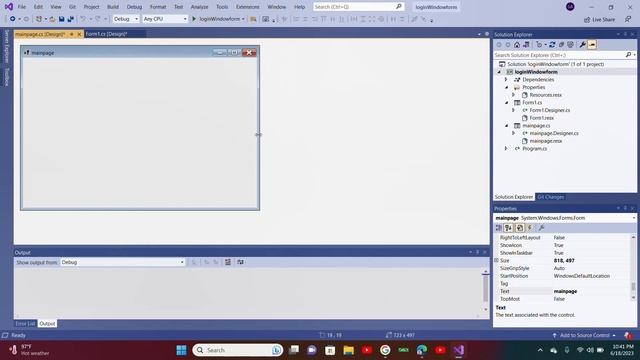Click the StartPosition value WindowsDefaultLocation

pyautogui.click(x=582, y=276)
